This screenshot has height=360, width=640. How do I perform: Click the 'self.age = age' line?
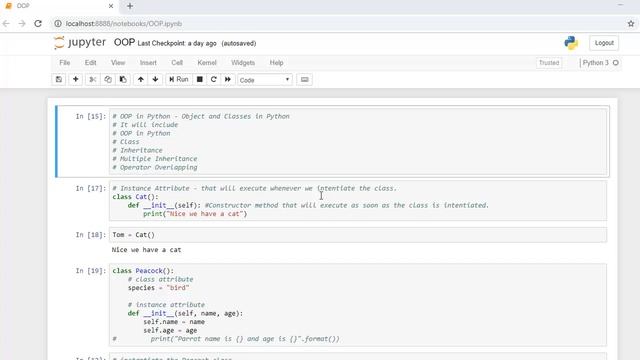[170, 330]
